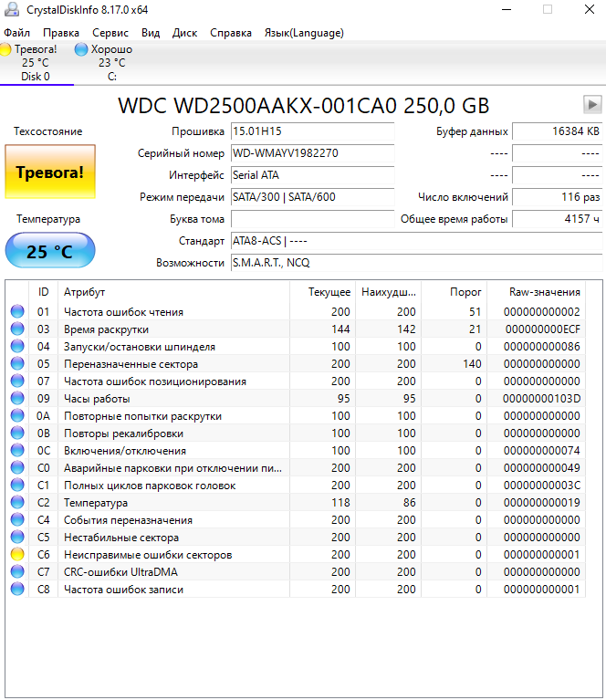Click the Порог column header
The height and width of the screenshot is (700, 606).
tap(454, 291)
